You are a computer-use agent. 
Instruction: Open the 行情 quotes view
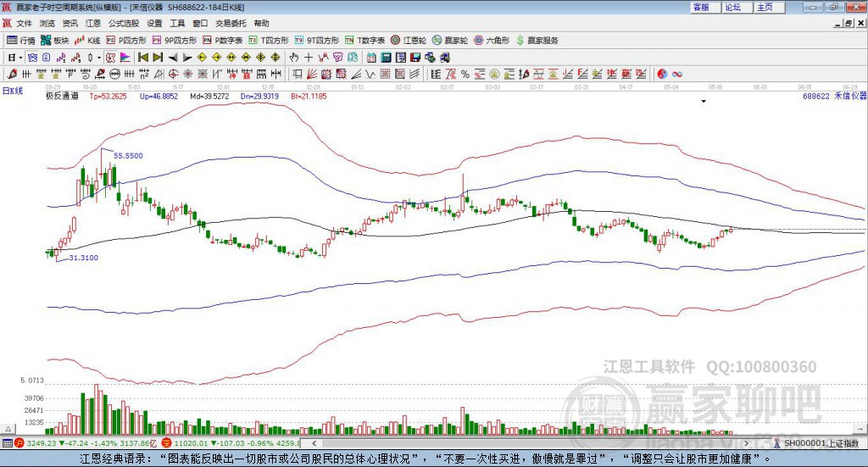click(21, 41)
